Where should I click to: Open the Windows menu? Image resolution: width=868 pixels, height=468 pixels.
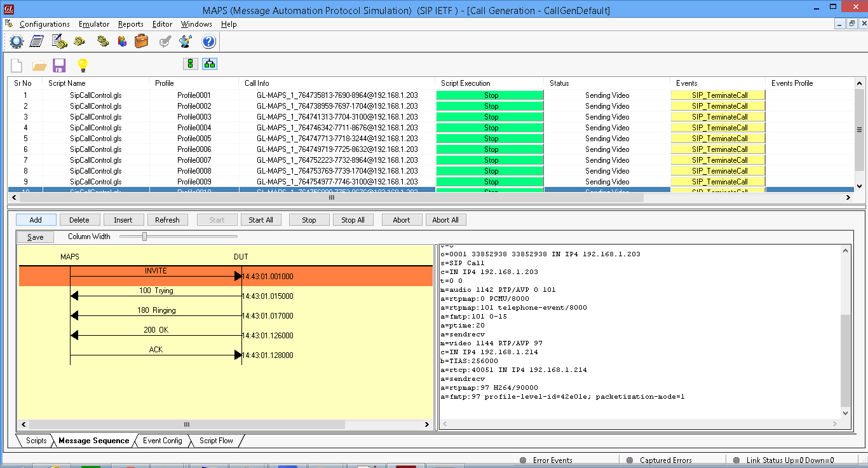tap(196, 24)
